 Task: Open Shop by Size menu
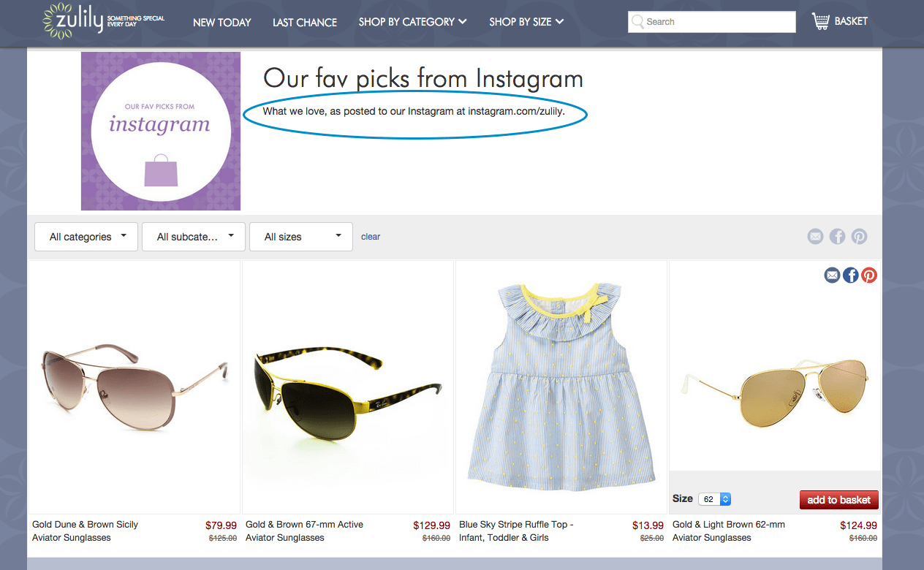[526, 22]
